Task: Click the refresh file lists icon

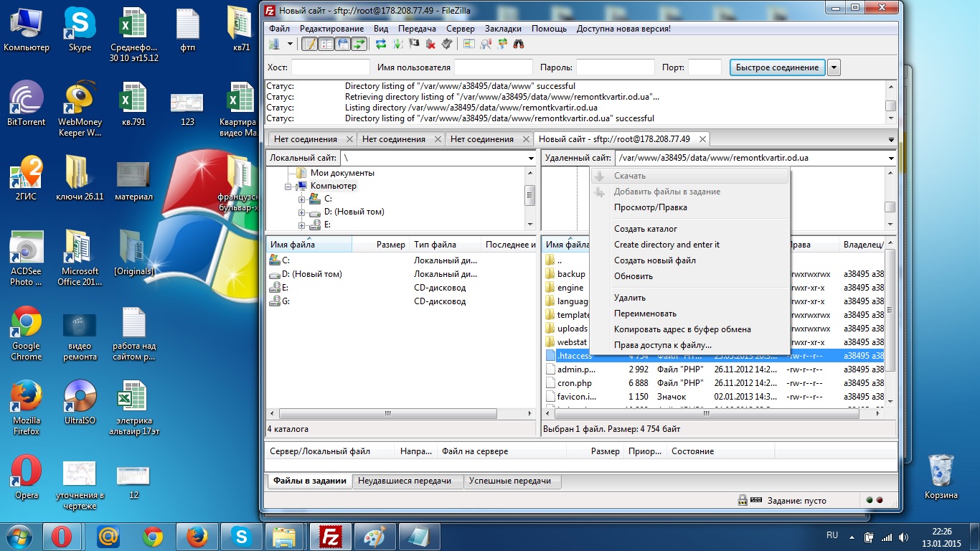Action: point(380,44)
